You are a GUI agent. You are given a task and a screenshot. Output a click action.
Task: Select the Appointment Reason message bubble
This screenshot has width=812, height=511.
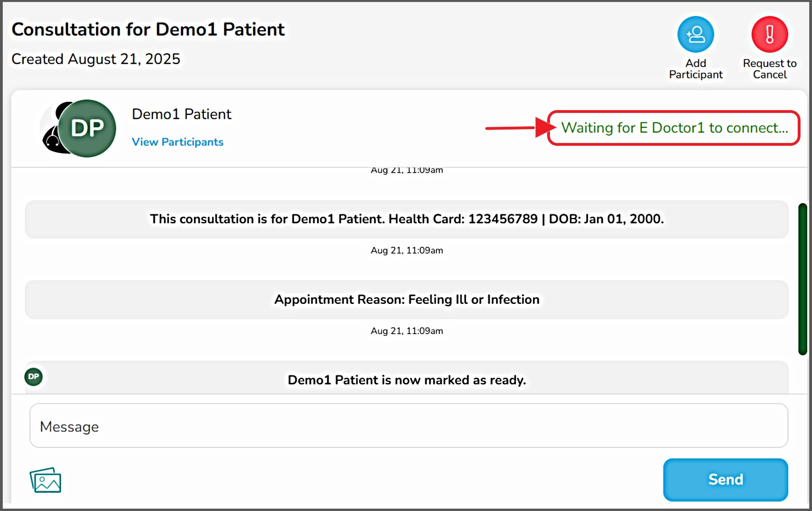coord(406,299)
